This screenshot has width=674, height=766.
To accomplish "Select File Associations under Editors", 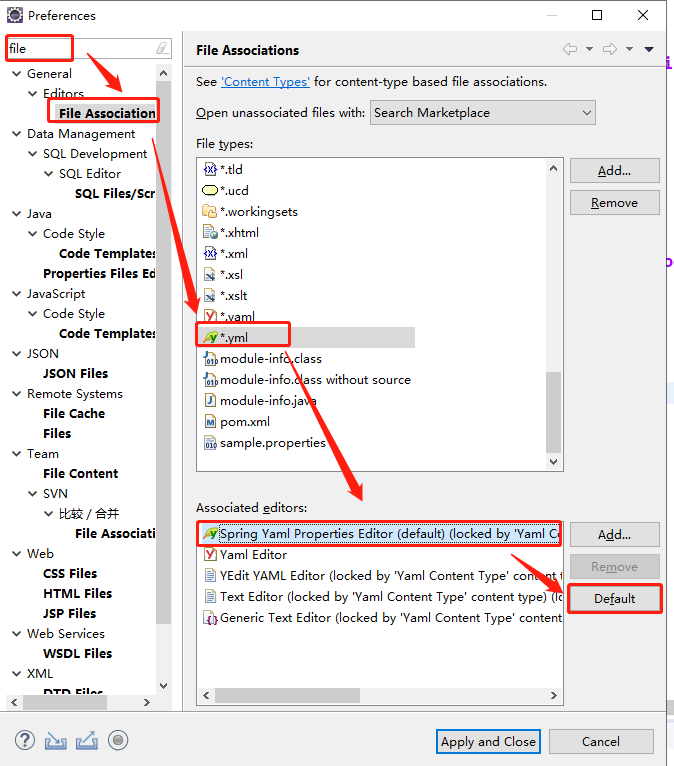I will point(107,113).
